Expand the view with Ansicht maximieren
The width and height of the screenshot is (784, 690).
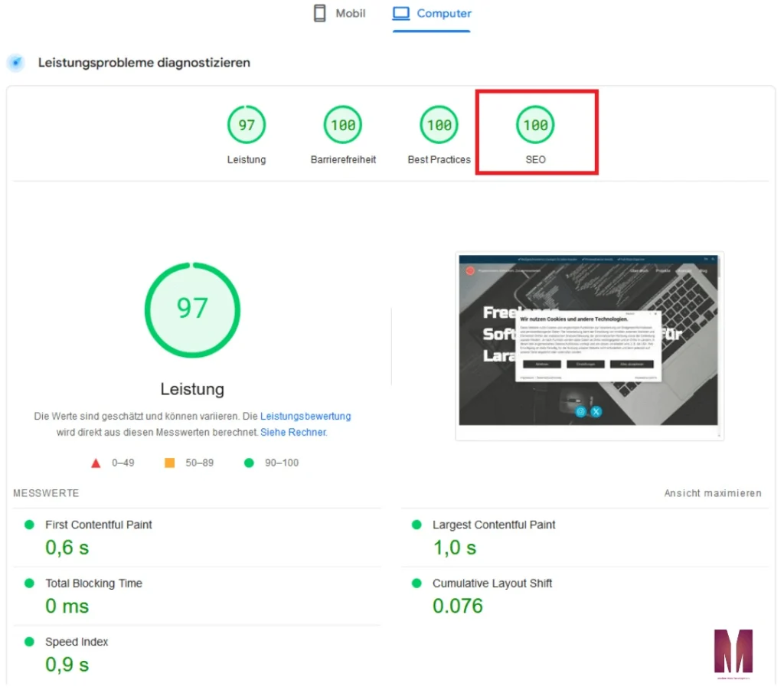coord(712,493)
